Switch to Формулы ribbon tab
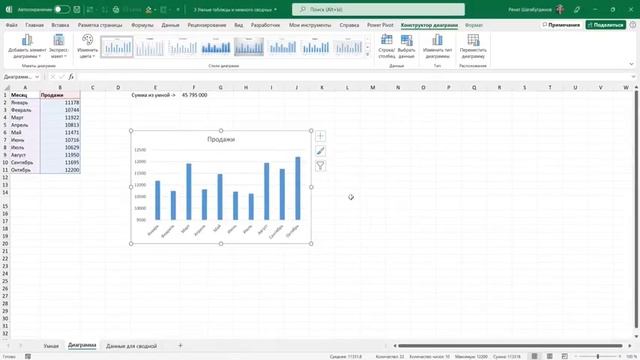The image size is (640, 360). (142, 25)
